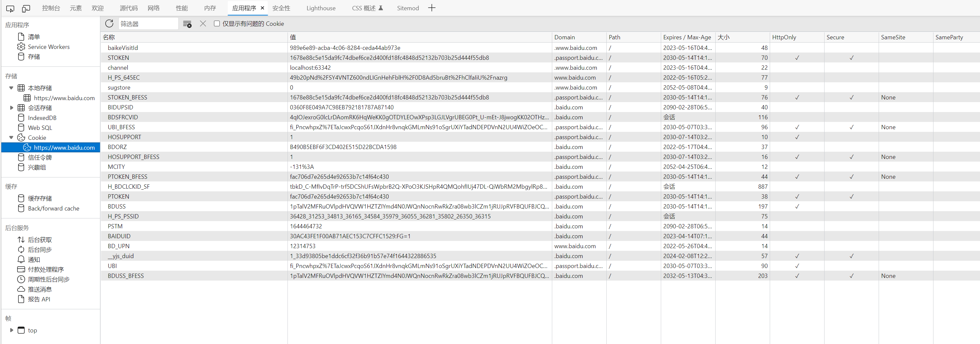Switch to the 网络 tab
Image resolution: width=980 pixels, height=344 pixels.
tap(154, 8)
